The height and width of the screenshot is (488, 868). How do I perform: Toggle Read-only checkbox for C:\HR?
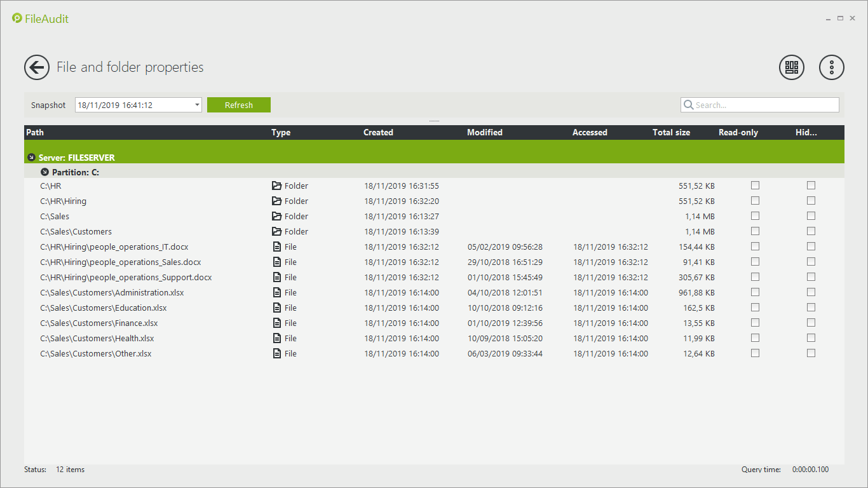pos(755,186)
